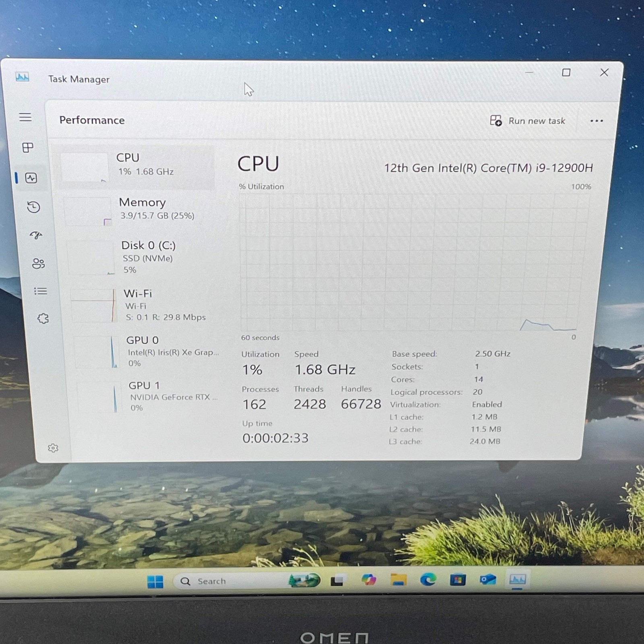
Task: Click the Processes value 162
Action: pos(254,404)
